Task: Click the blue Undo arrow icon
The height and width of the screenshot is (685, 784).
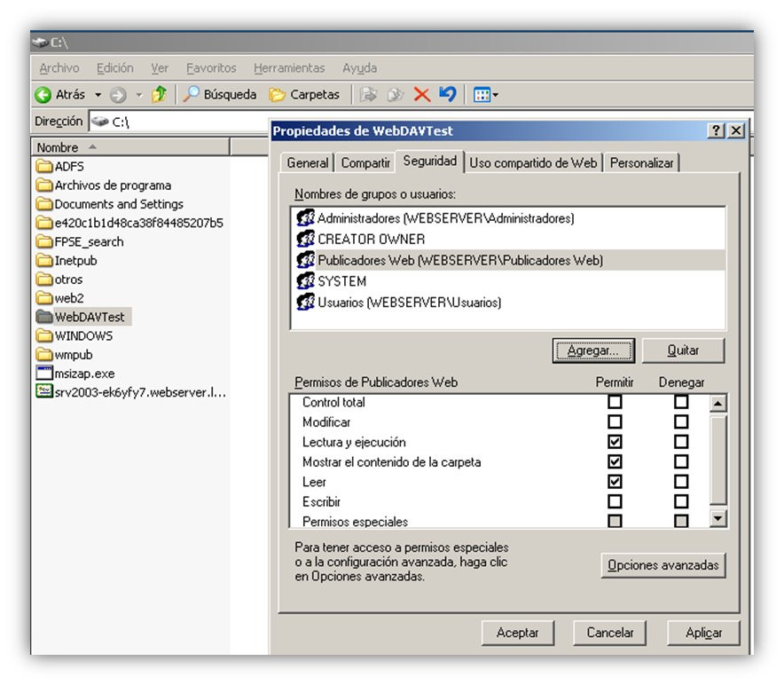Action: [448, 94]
